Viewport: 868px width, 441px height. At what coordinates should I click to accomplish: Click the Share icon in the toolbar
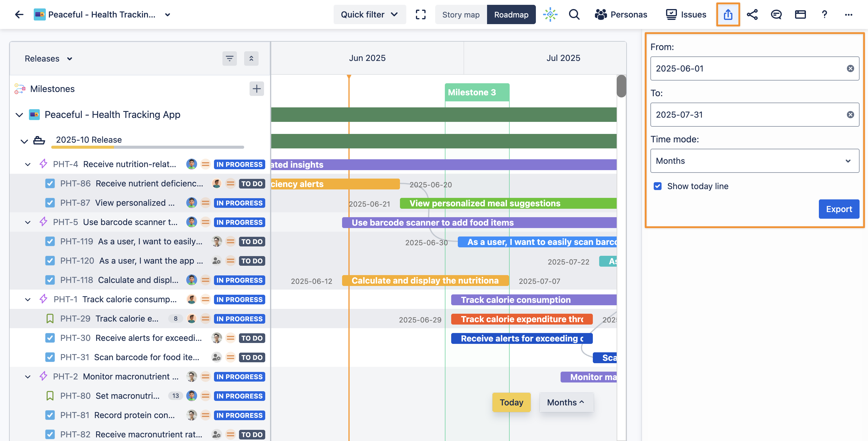click(752, 14)
